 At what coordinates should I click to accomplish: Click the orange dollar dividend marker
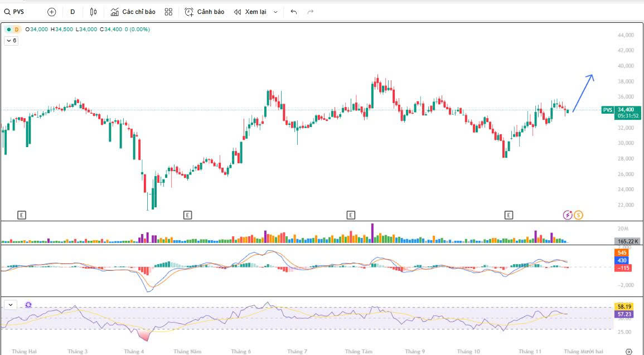tap(578, 215)
